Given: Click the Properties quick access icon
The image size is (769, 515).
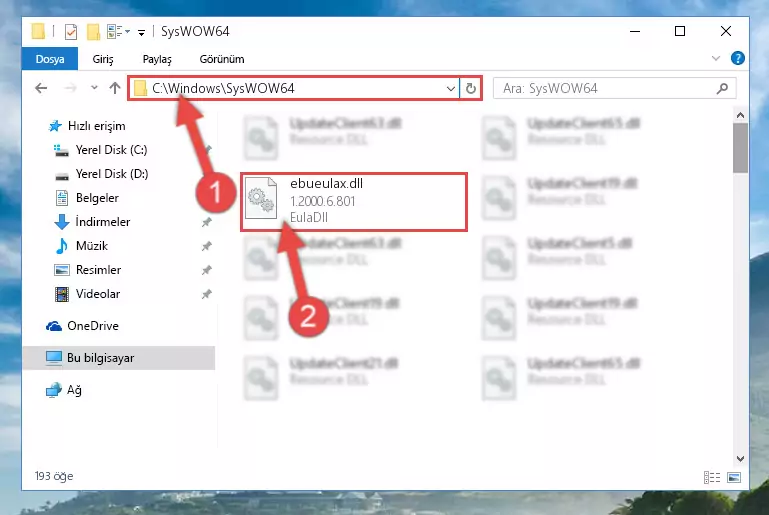Looking at the screenshot, I should (71, 32).
